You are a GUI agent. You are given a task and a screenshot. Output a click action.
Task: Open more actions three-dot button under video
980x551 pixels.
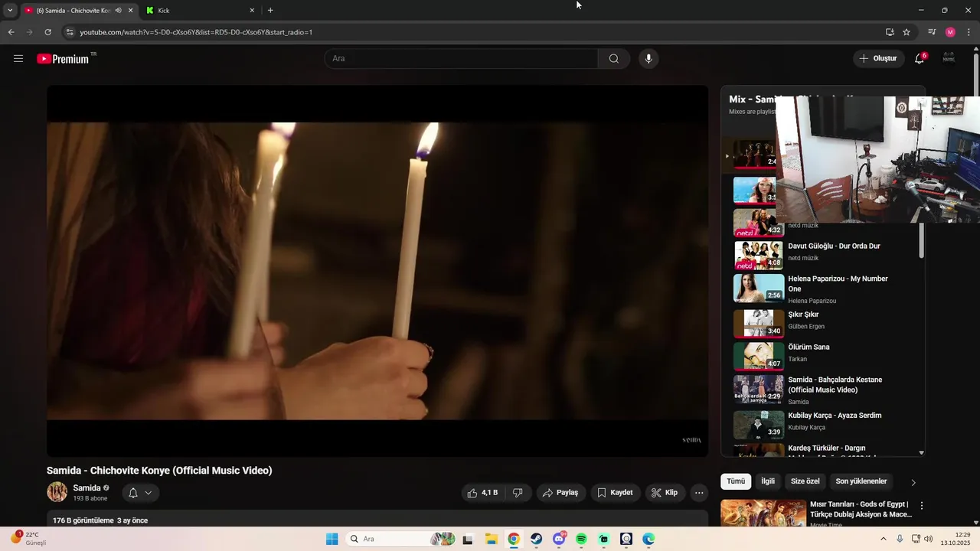pos(699,493)
